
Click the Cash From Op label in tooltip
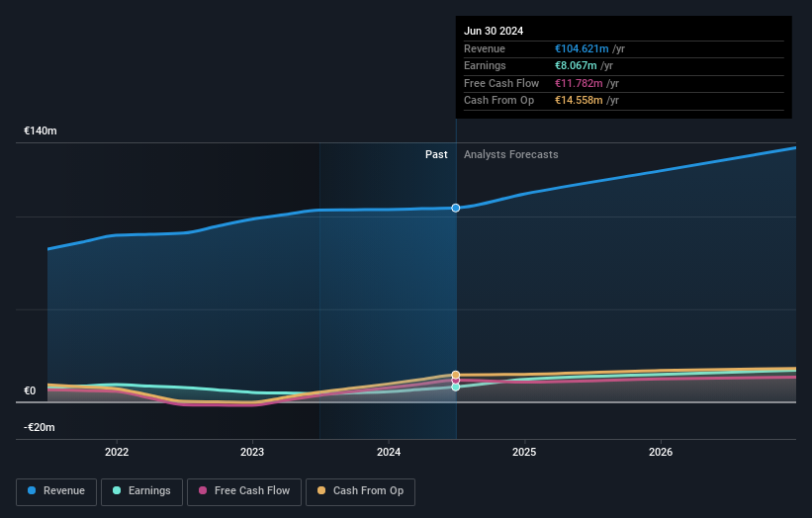pyautogui.click(x=498, y=101)
